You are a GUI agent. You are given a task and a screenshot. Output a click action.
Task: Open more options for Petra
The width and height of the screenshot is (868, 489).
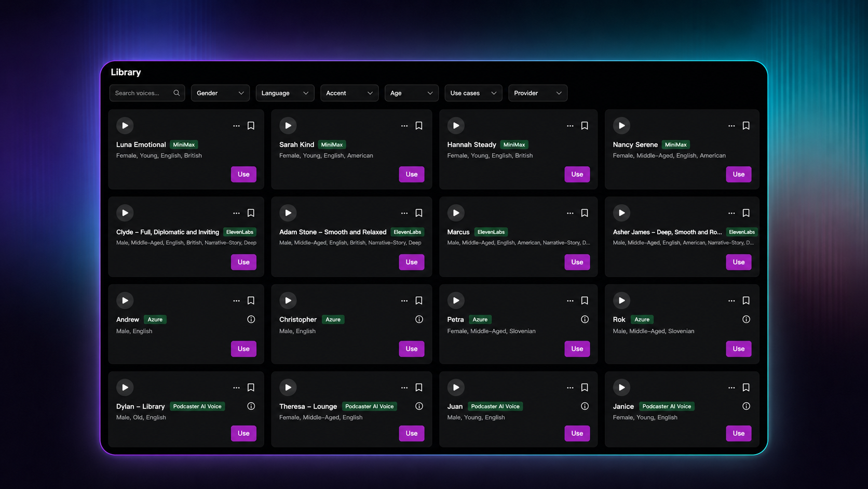570,300
